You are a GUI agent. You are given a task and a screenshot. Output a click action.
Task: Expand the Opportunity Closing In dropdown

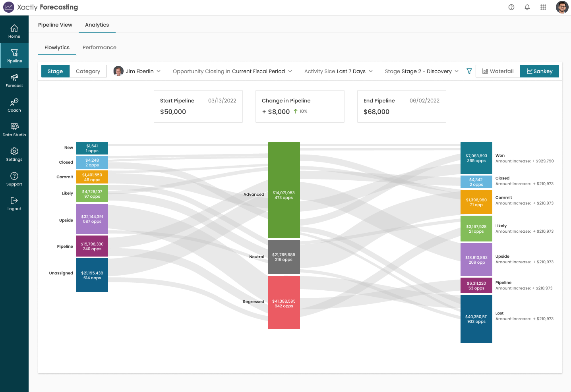pos(232,71)
